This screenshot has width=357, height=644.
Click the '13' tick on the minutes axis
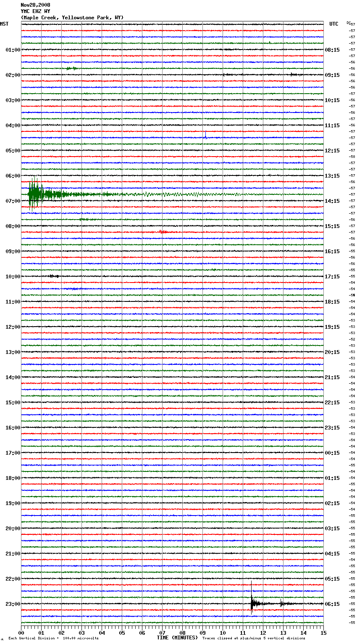click(x=283, y=633)
